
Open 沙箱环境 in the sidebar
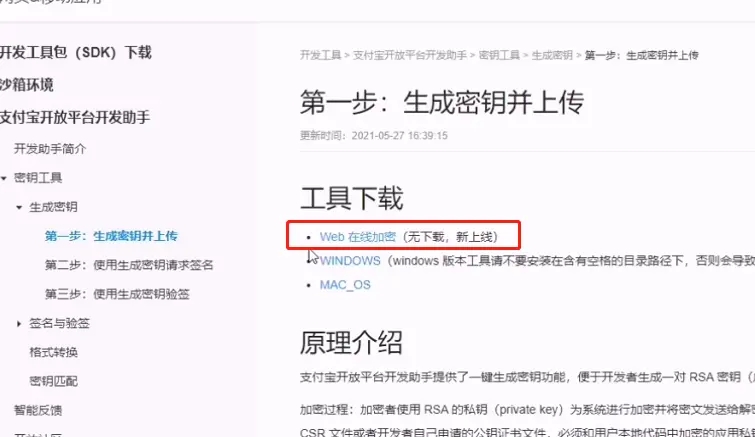pyautogui.click(x=26, y=85)
